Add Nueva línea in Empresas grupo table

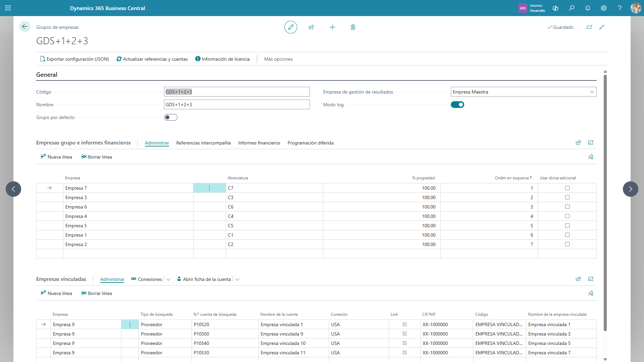(56, 157)
